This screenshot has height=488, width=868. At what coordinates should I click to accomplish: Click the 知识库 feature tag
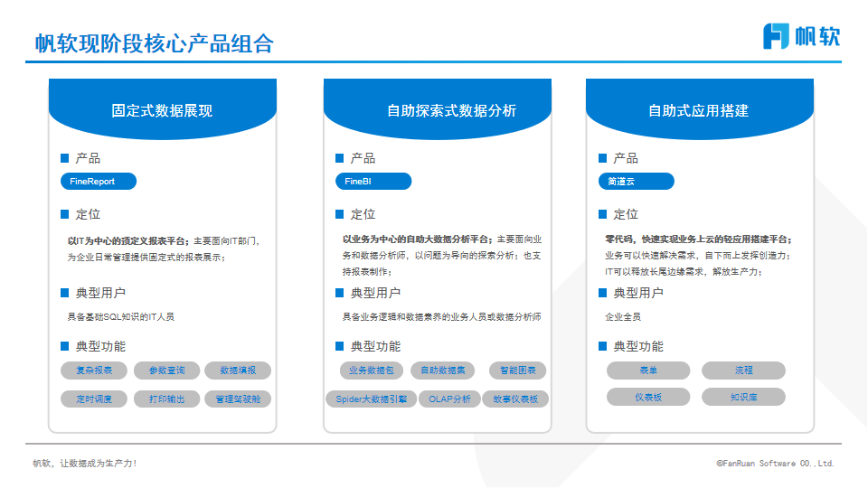click(743, 397)
